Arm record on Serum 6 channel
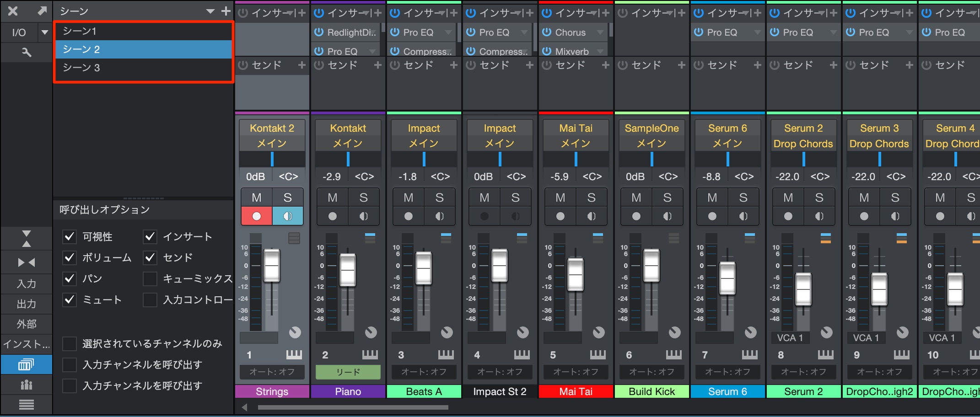Screen dimensions: 980x417 [712, 216]
